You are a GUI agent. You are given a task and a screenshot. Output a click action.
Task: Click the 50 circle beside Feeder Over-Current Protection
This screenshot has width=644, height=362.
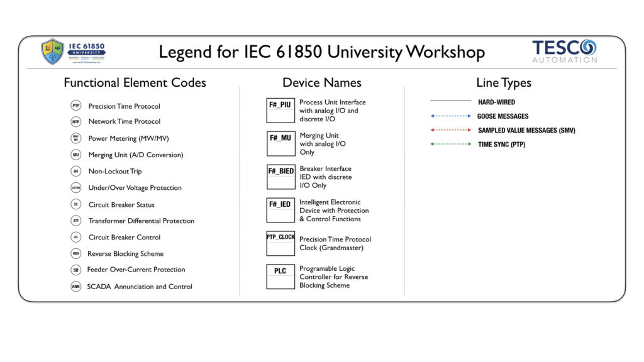tap(76, 270)
